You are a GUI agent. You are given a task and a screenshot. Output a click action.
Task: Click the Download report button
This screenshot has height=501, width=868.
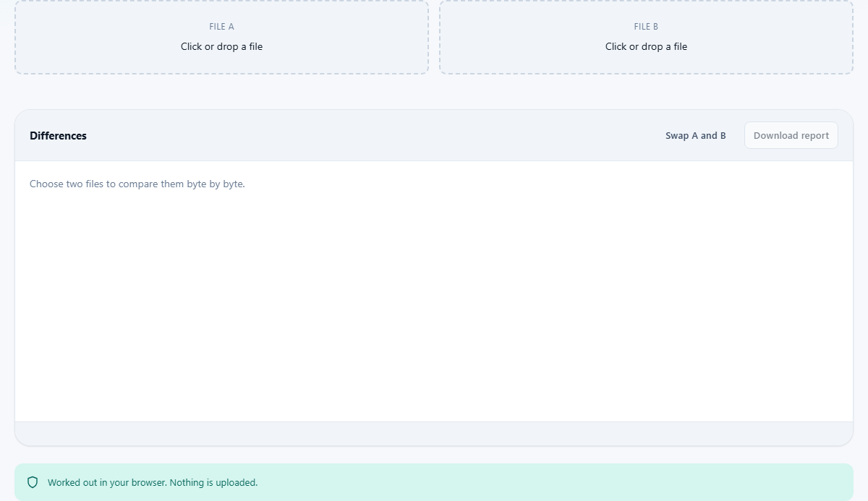click(x=791, y=135)
